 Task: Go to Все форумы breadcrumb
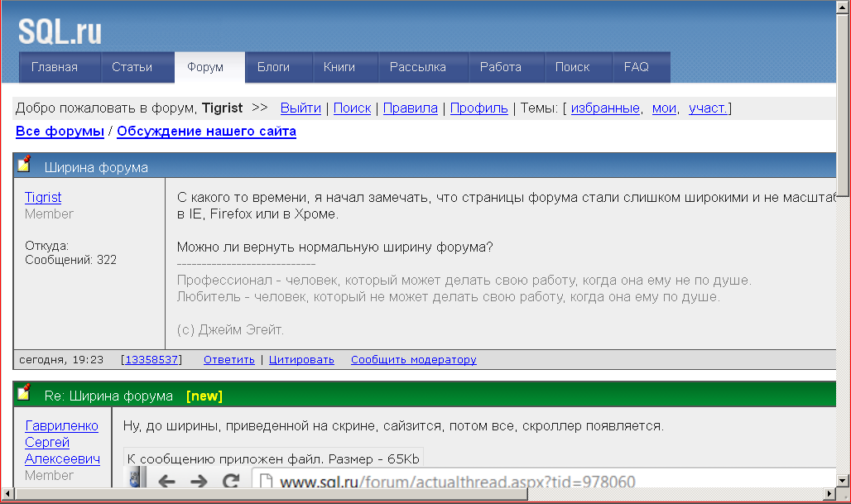tap(60, 132)
